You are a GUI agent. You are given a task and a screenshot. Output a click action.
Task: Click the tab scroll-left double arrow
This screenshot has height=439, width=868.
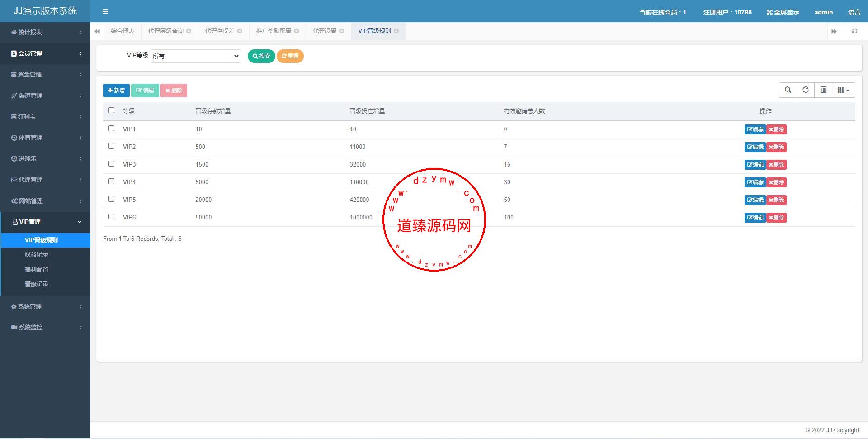point(97,31)
